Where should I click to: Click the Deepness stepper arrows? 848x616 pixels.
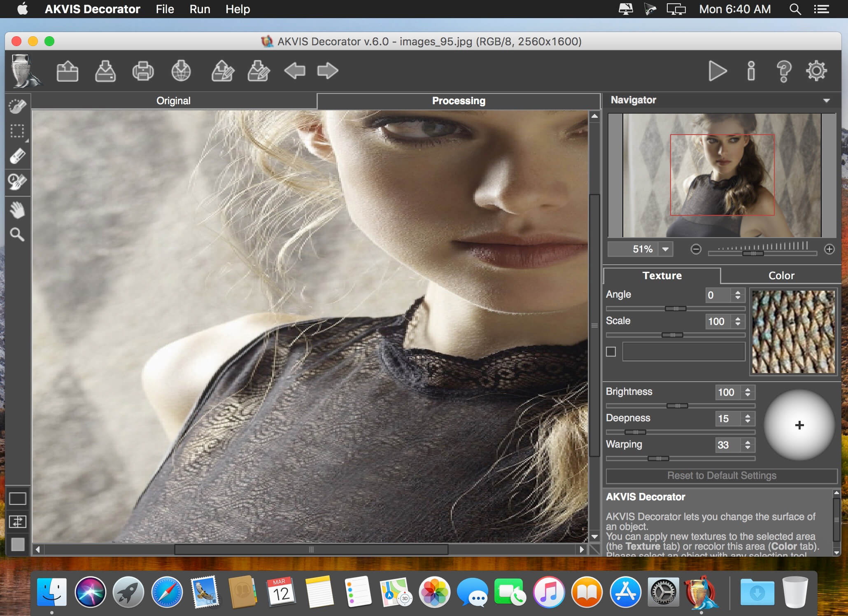[x=748, y=418]
